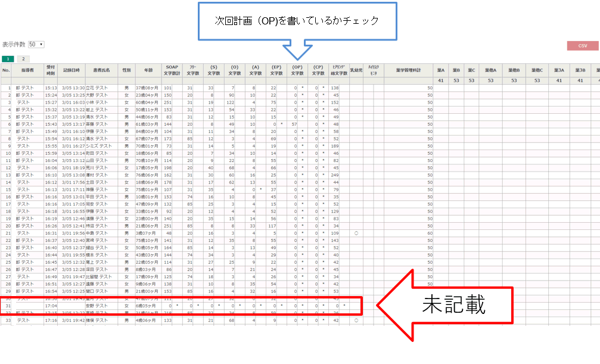This screenshot has height=364, width=600.
Task: Select patient 遠藤 テスト
Action: [97, 284]
